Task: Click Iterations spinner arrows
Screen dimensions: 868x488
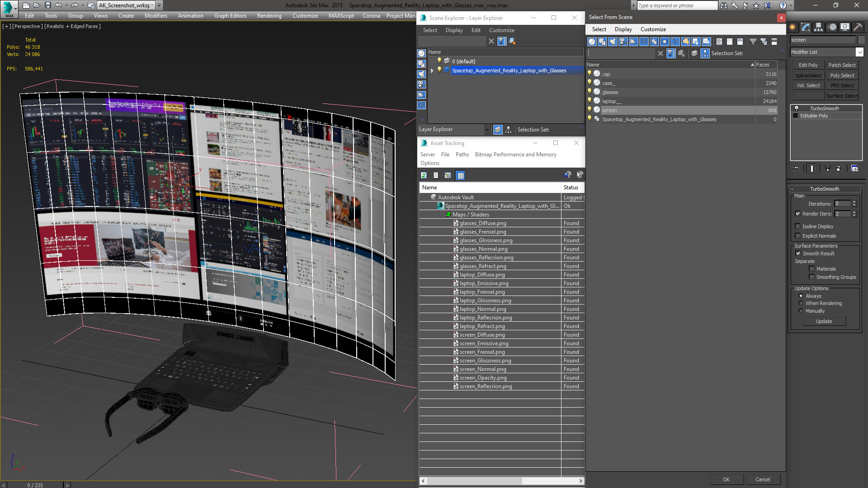Action: [854, 204]
